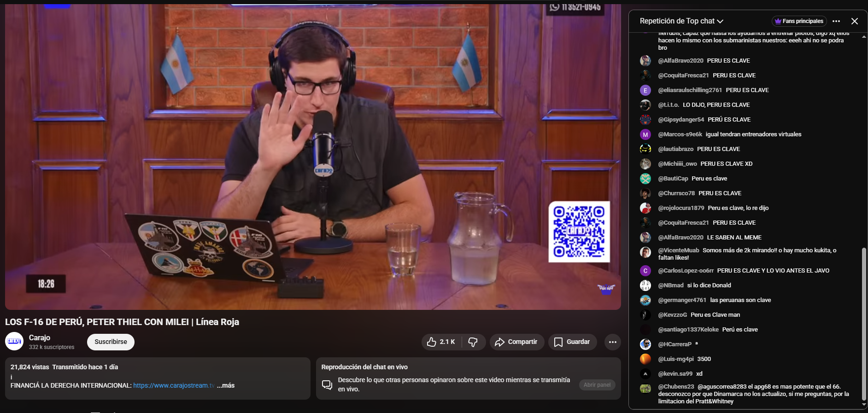Select @germanger4761 username in chat
This screenshot has height=413, width=868.
pos(682,300)
